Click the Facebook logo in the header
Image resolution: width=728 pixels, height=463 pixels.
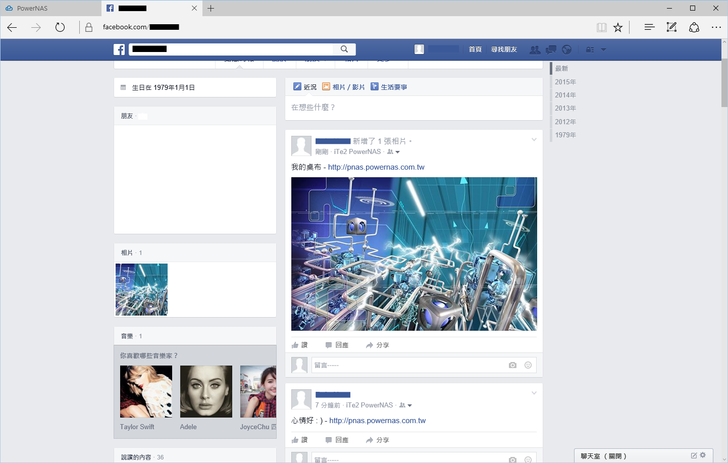[x=119, y=49]
